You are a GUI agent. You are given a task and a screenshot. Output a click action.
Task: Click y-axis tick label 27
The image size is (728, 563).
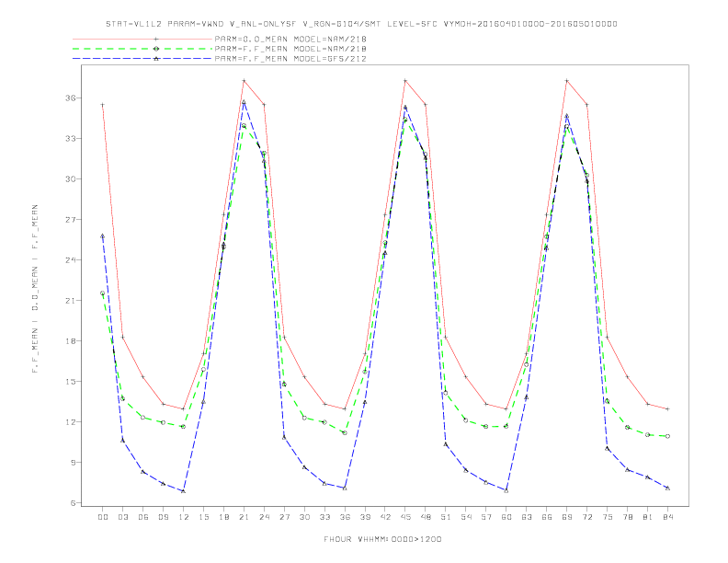pos(70,219)
